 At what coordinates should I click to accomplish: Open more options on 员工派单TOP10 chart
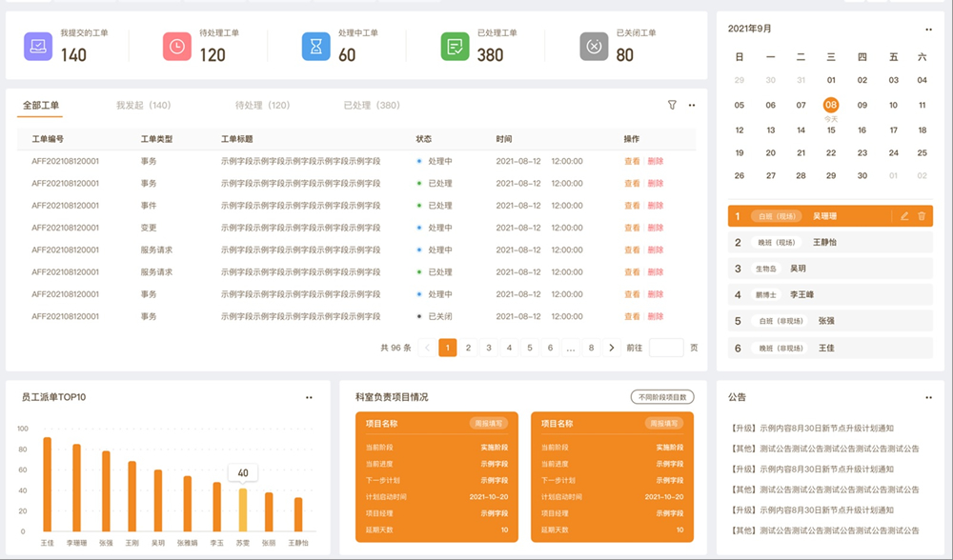click(308, 397)
